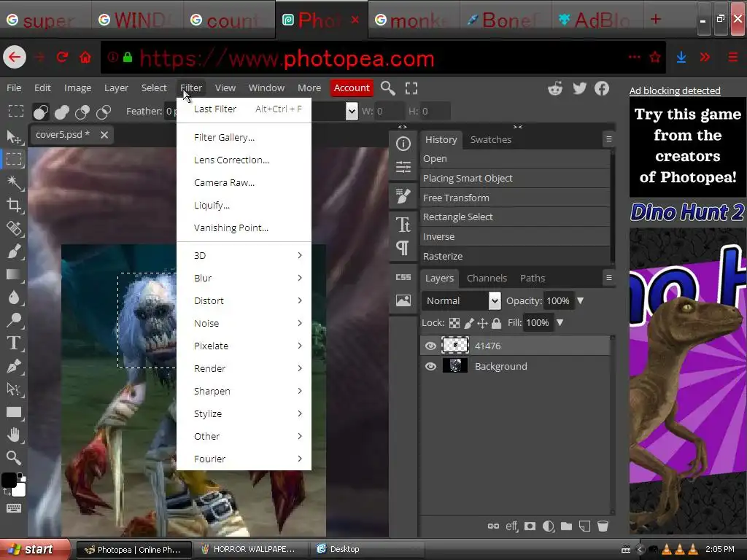Choose the Path Select tool
The width and height of the screenshot is (747, 560).
pyautogui.click(x=14, y=389)
